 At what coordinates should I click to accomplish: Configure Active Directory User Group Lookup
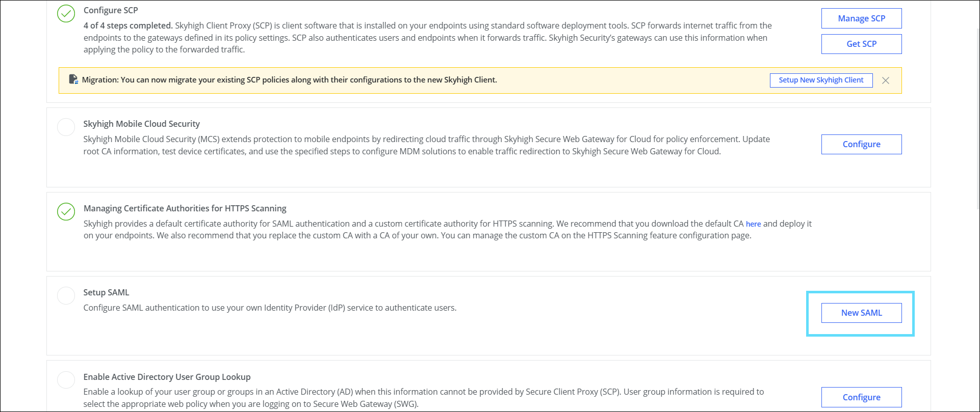861,397
